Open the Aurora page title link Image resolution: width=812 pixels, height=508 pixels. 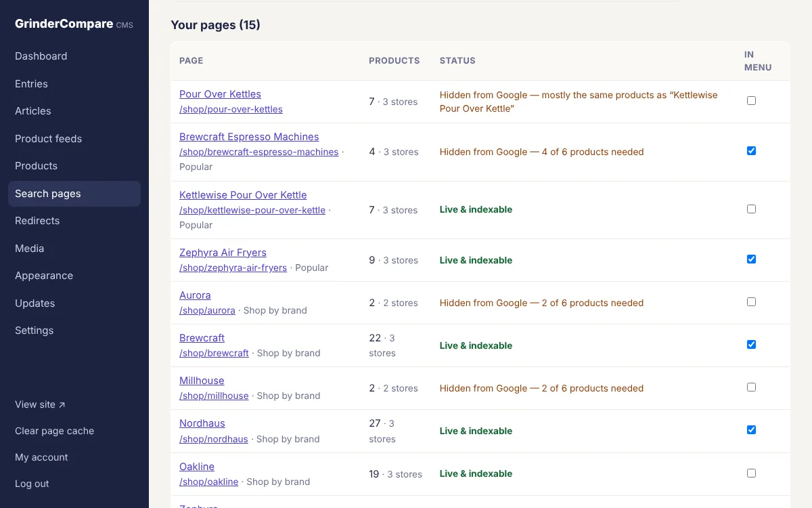195,295
